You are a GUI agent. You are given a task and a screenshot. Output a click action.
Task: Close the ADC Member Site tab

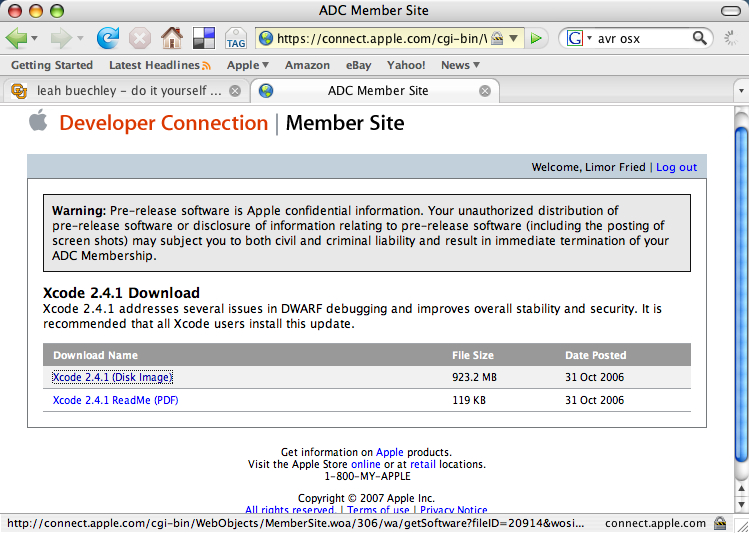pos(485,91)
